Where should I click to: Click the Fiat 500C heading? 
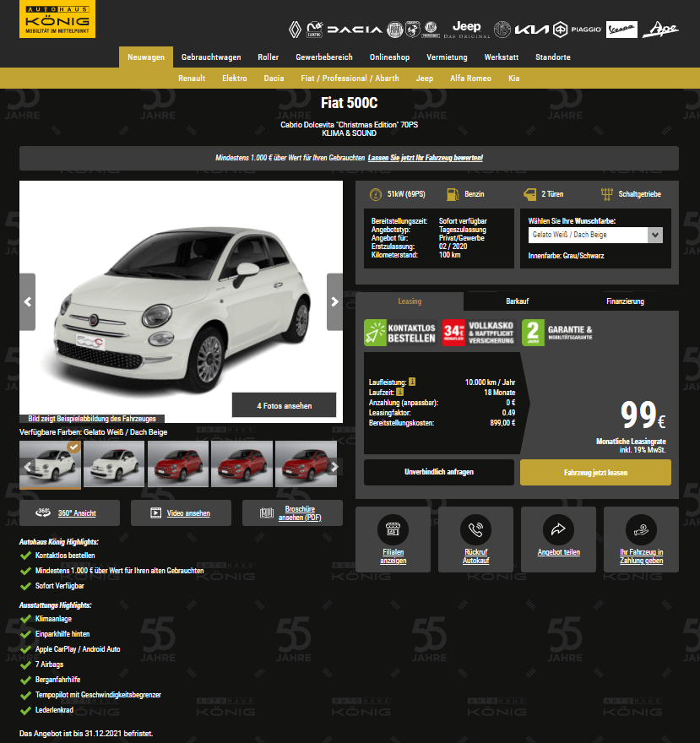click(x=350, y=103)
